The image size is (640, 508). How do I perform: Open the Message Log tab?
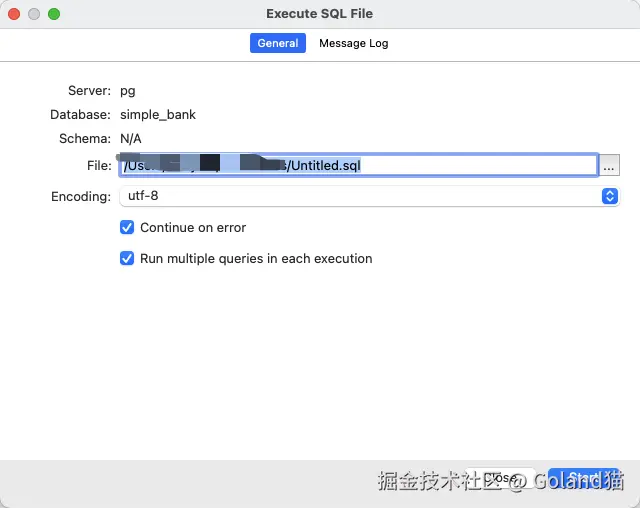[353, 43]
